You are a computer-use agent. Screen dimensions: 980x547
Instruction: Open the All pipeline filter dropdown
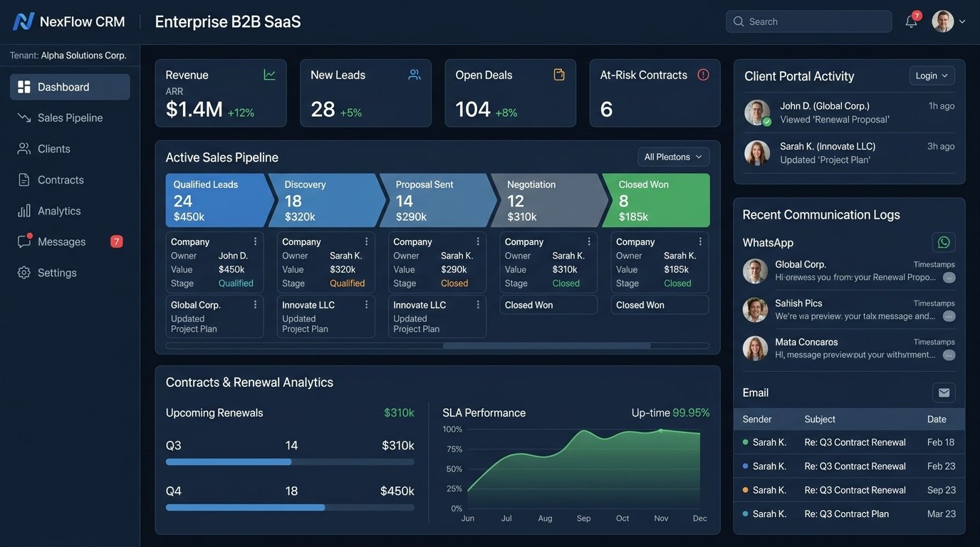tap(674, 157)
